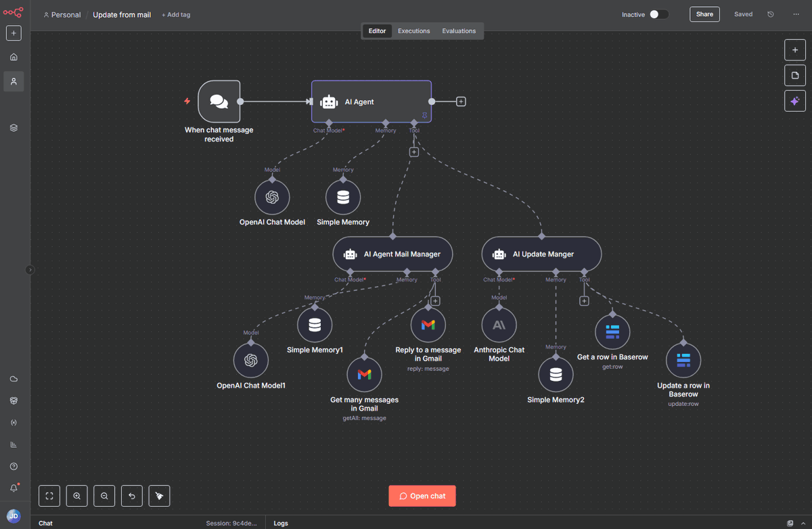Screen dimensions: 812x529
Task: Switch to the Evaluations tab
Action: coord(459,31)
